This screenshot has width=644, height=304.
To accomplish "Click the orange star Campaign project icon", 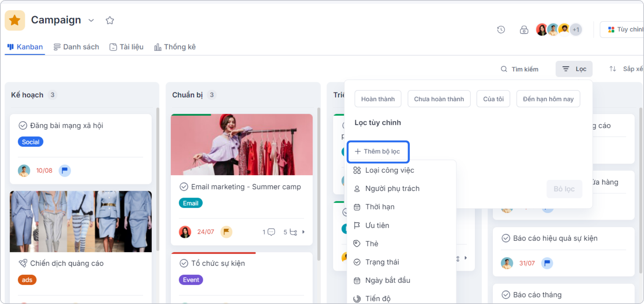I will click(15, 20).
